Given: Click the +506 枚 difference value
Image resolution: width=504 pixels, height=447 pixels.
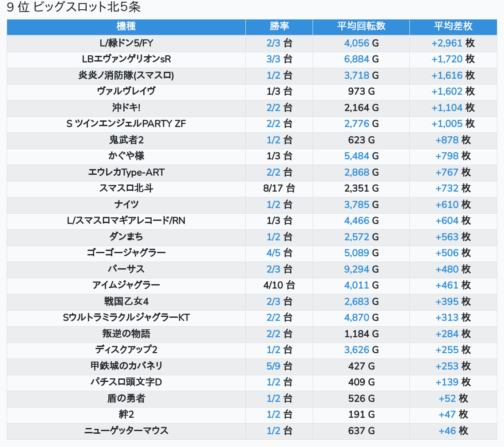Looking at the screenshot, I should pos(453,253).
